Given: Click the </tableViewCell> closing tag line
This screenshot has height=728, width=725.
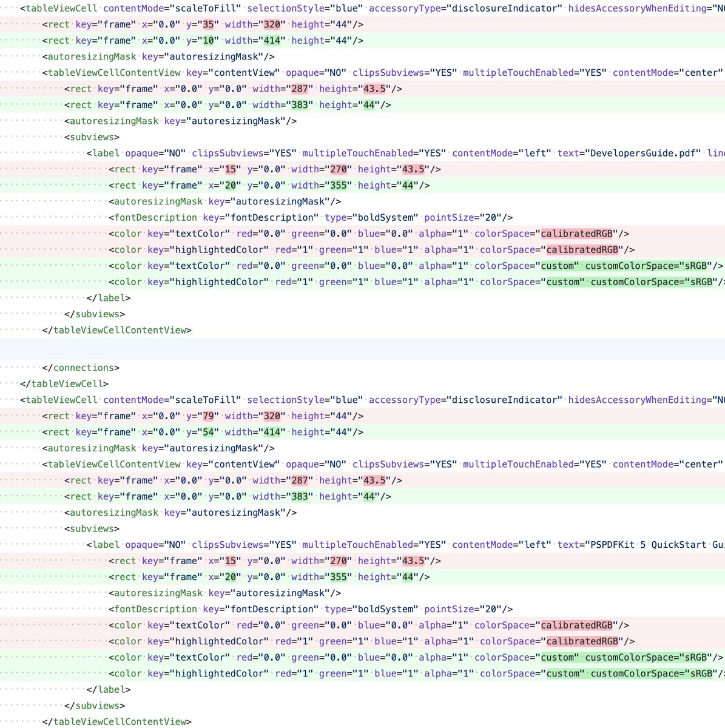Looking at the screenshot, I should tap(362, 383).
